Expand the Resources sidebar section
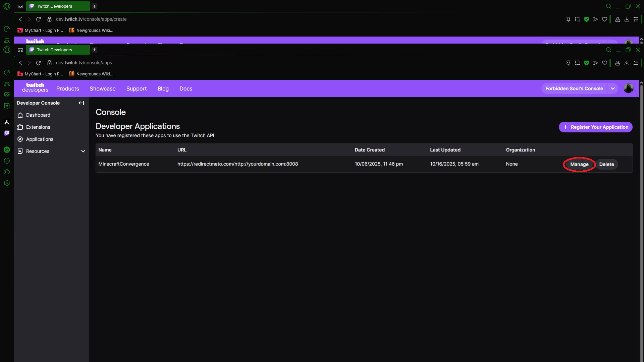Image resolution: width=644 pixels, height=362 pixels. coord(83,151)
